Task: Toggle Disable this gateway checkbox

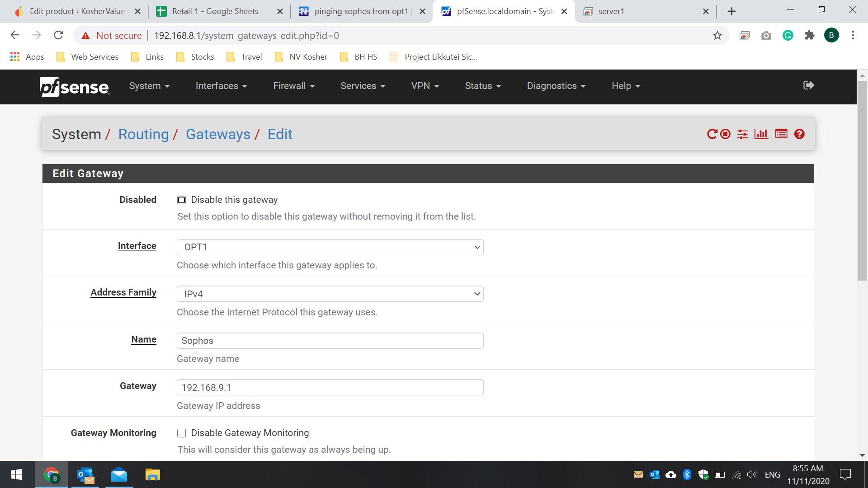Action: click(x=181, y=200)
